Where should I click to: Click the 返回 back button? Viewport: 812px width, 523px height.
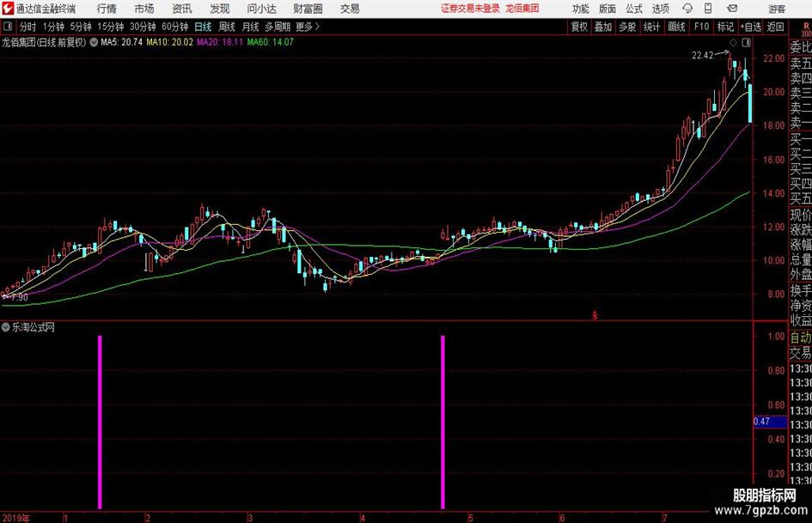click(x=775, y=27)
